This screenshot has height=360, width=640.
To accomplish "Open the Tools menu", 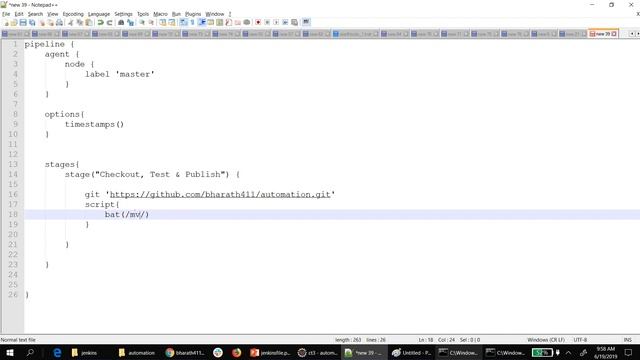I will click(143, 14).
